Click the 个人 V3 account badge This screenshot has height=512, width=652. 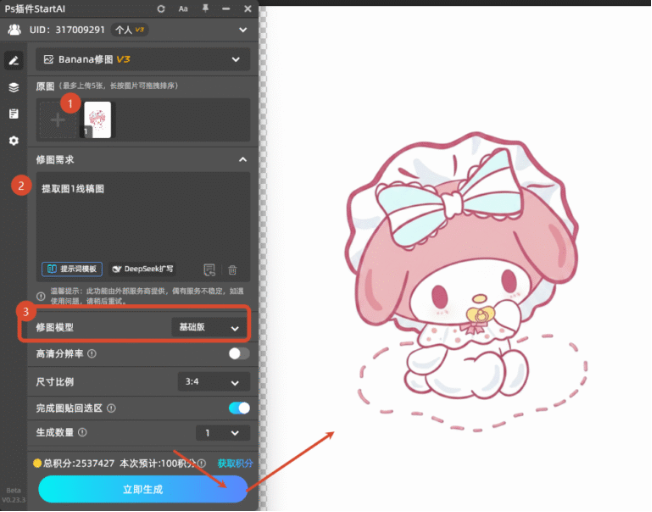129,30
